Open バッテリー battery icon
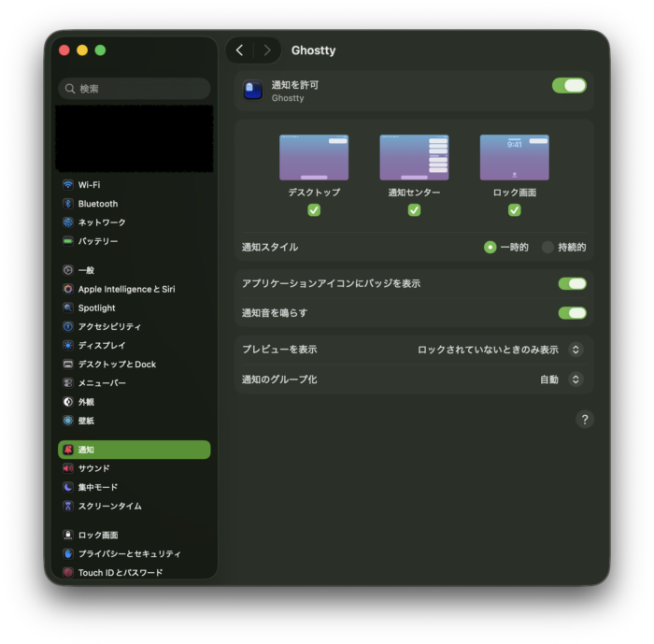This screenshot has height=644, width=654. pyautogui.click(x=68, y=241)
